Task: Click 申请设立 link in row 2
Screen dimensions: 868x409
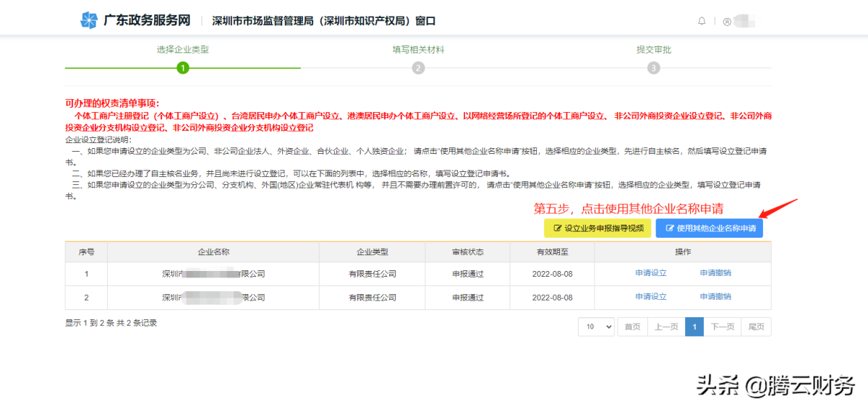Action: tap(650, 297)
